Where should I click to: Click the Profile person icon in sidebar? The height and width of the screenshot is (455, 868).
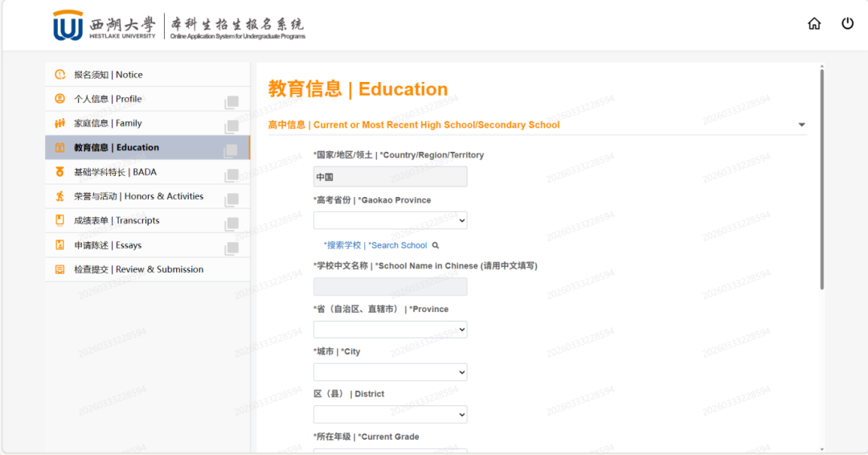click(59, 99)
